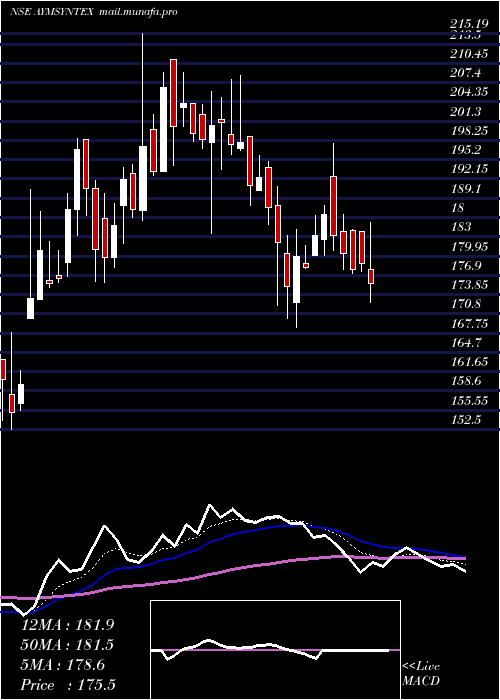Select the 173.85 price axis label
This screenshot has width=500, height=700.
(x=469, y=285)
